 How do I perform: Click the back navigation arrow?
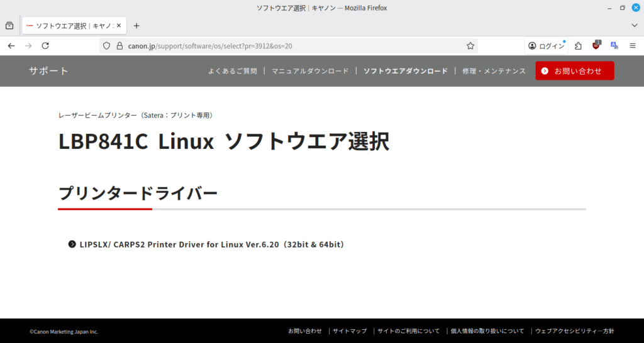click(x=11, y=46)
